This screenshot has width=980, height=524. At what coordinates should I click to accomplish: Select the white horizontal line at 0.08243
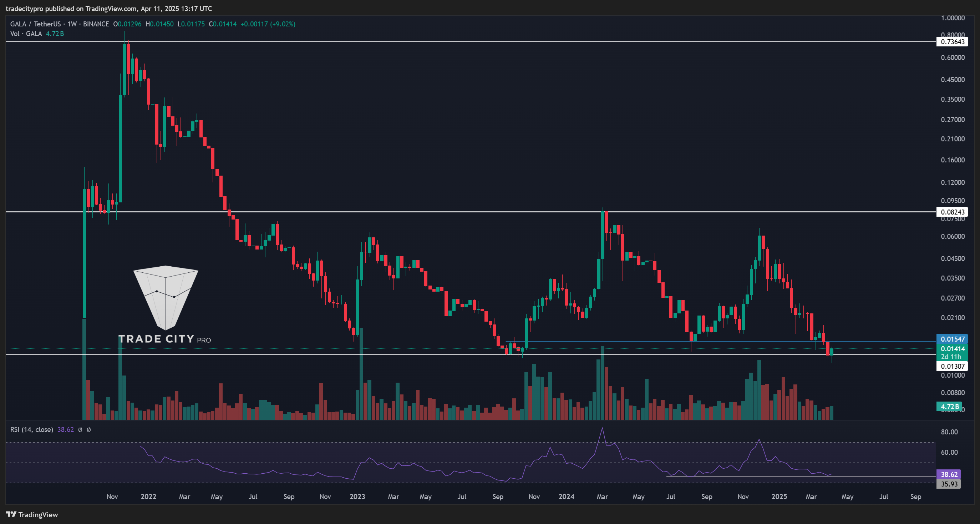point(471,212)
